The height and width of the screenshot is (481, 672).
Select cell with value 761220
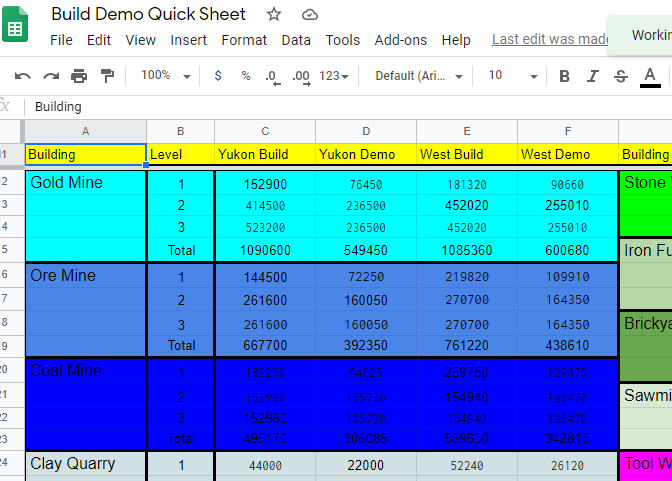[x=467, y=345]
